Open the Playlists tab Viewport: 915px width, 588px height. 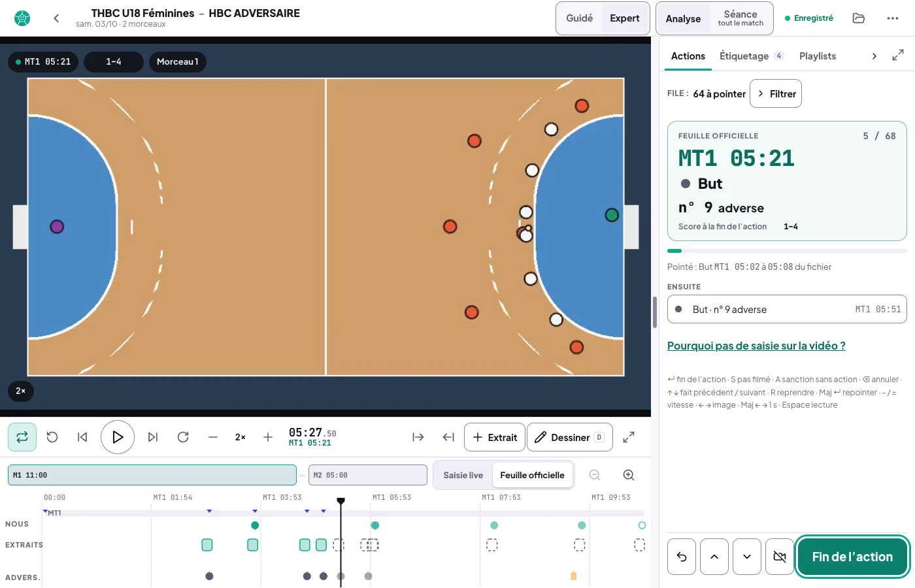click(x=818, y=56)
